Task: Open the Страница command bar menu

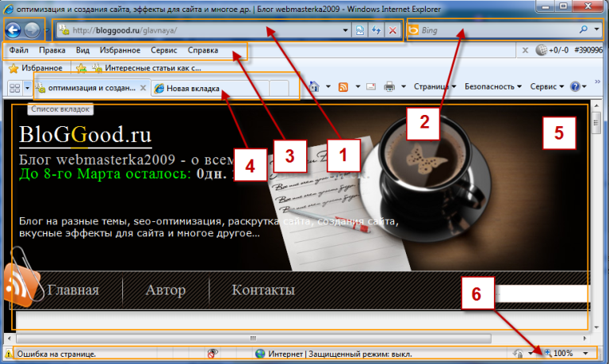Action: pyautogui.click(x=435, y=86)
